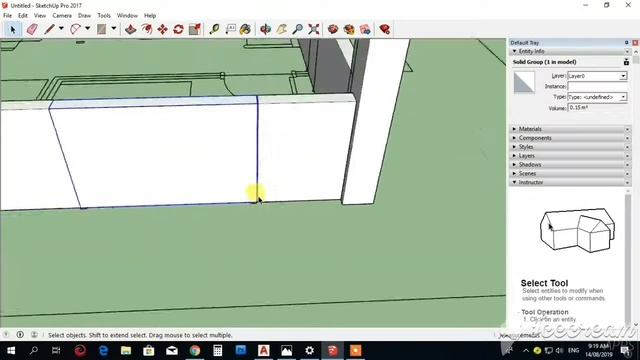The height and width of the screenshot is (360, 640).
Task: Open the Layer dropdown showing Layer0
Action: pos(597,76)
